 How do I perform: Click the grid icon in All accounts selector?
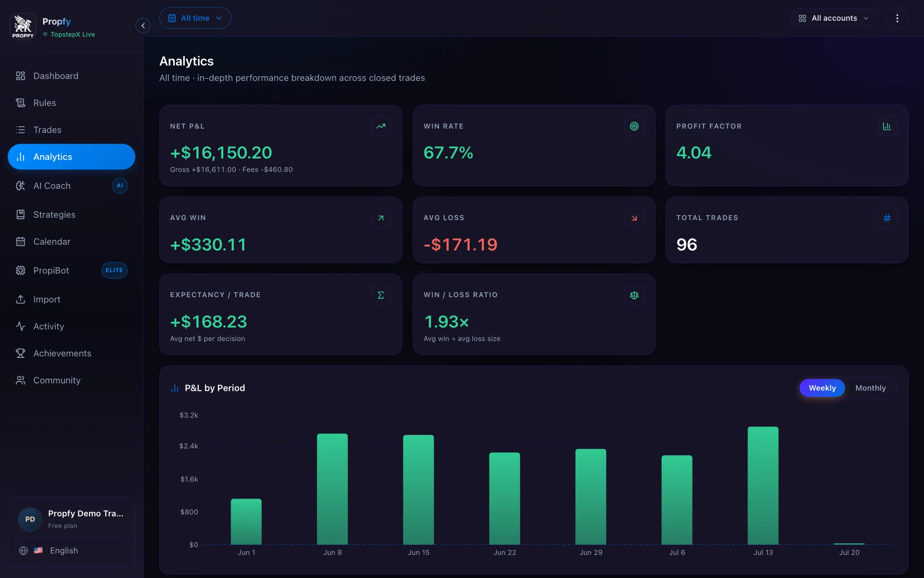pyautogui.click(x=802, y=18)
